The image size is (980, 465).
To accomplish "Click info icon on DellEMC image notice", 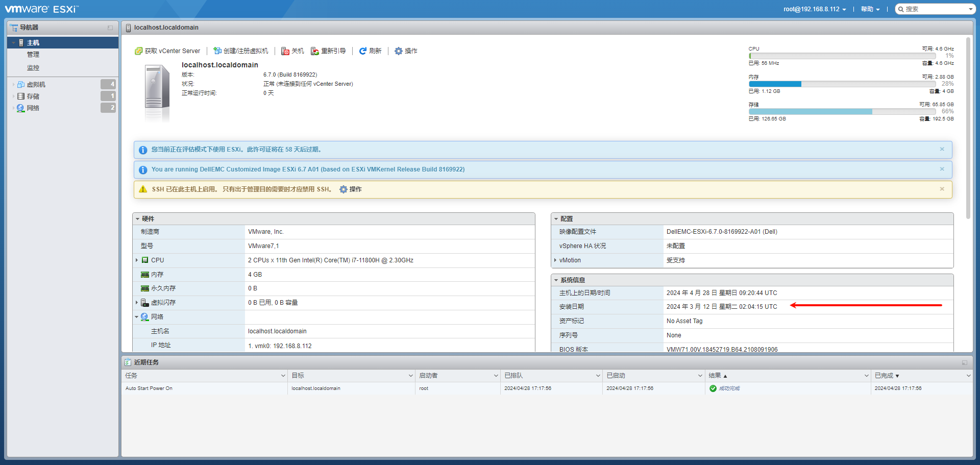I will 143,170.
